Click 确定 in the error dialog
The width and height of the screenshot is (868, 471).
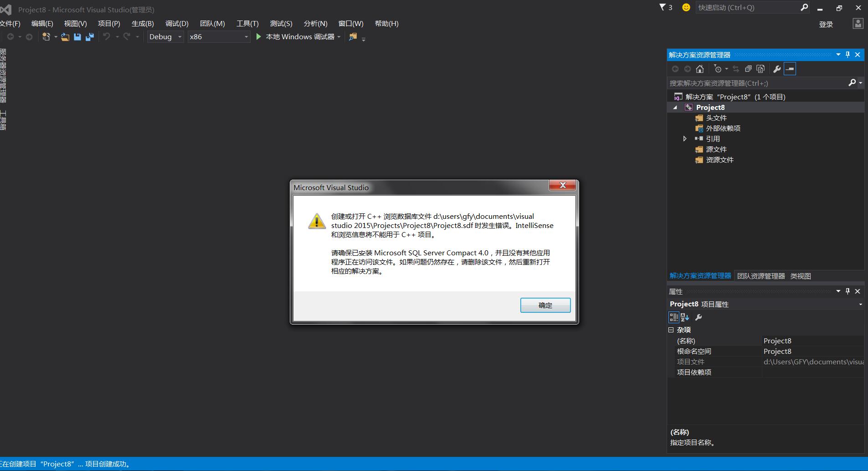coord(545,305)
